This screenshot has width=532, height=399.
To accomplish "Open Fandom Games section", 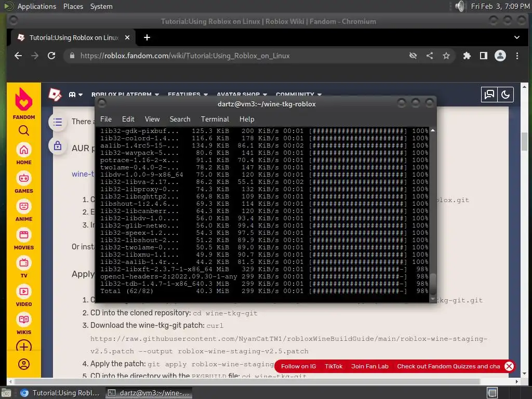I will pyautogui.click(x=24, y=182).
